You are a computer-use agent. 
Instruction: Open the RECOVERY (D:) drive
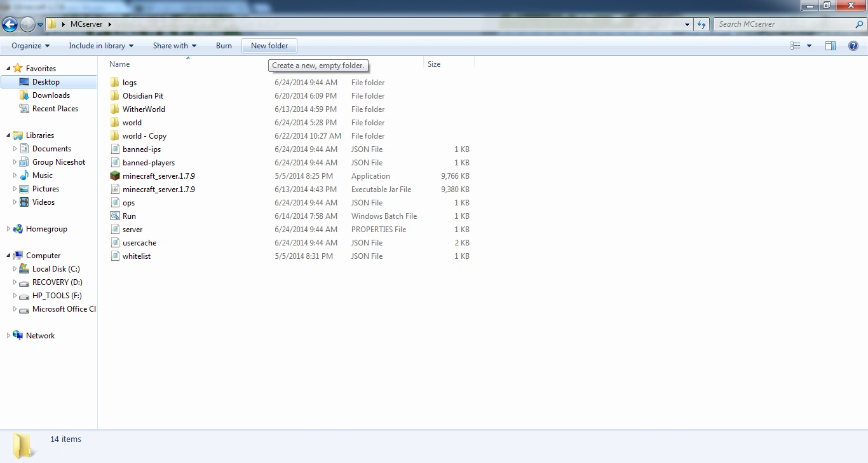coord(57,282)
